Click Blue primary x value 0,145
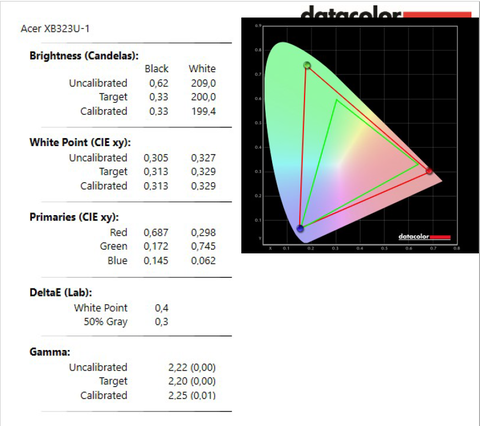 click(156, 260)
